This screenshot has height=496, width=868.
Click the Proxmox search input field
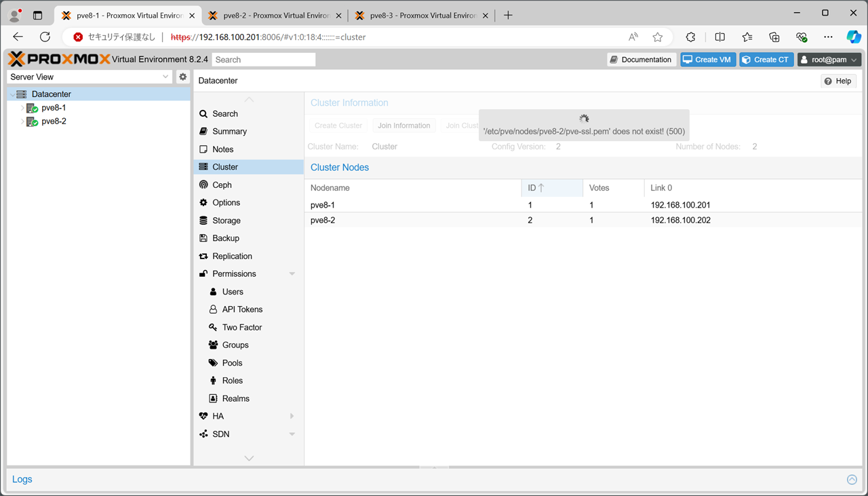tap(264, 60)
